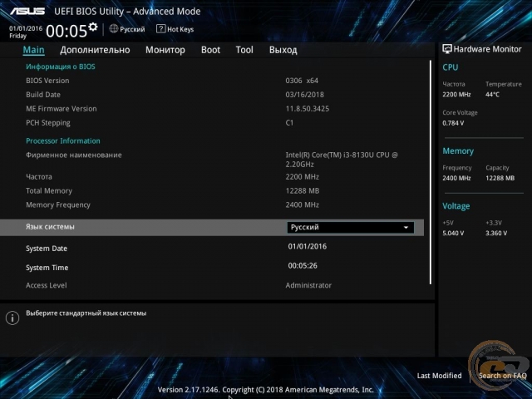The image size is (532, 399).
Task: Click the Core Voltage value 0.784 V
Action: tap(453, 123)
